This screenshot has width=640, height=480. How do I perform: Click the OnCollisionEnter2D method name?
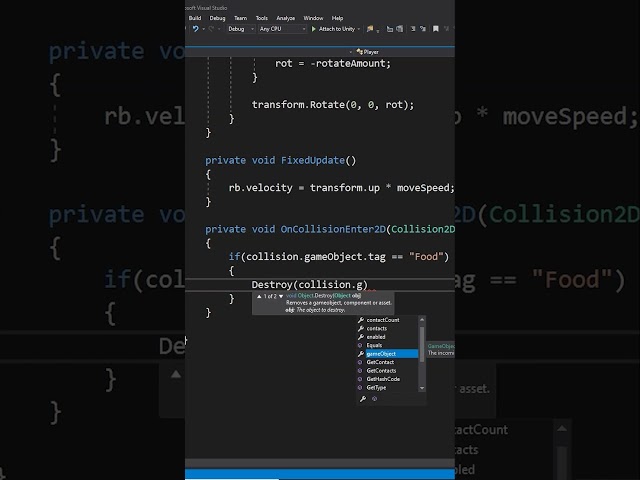point(333,229)
